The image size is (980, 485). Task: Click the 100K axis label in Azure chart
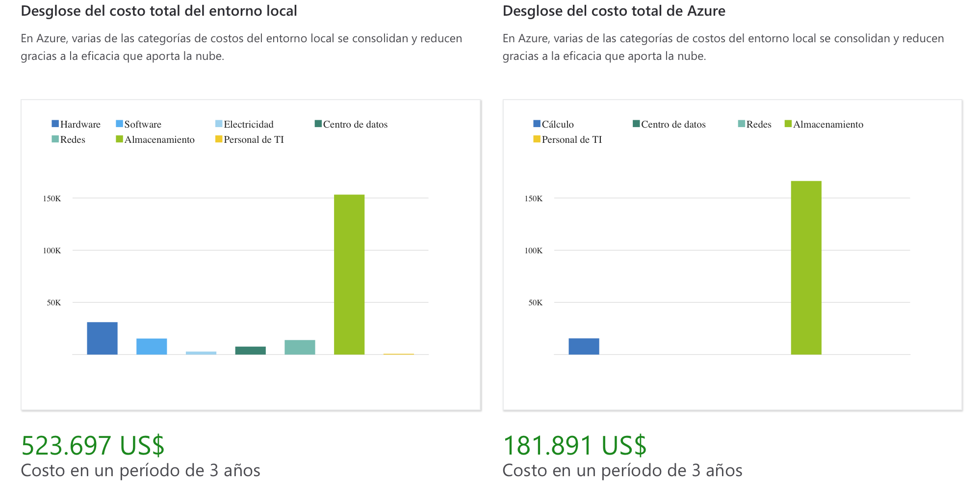[534, 250]
